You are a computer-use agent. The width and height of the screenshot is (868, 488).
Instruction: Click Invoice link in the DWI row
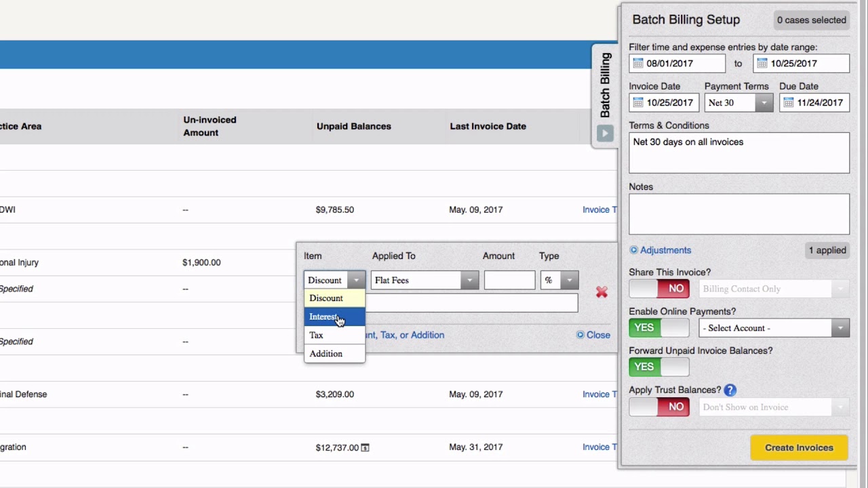[x=599, y=209]
